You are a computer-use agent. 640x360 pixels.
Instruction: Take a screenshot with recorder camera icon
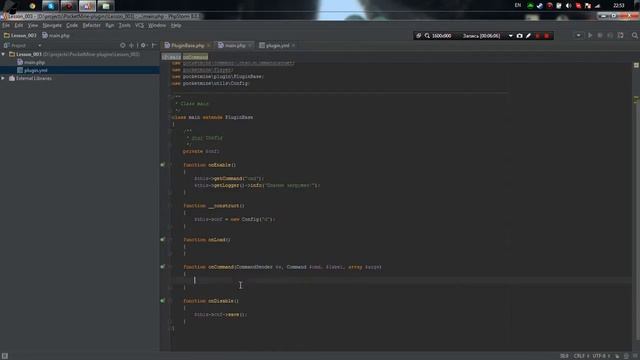click(x=519, y=36)
